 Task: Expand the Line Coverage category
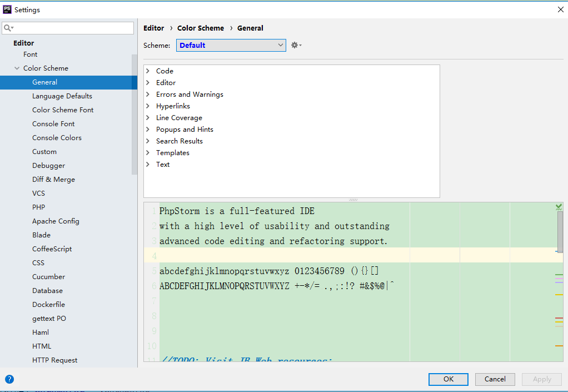pyautogui.click(x=148, y=118)
